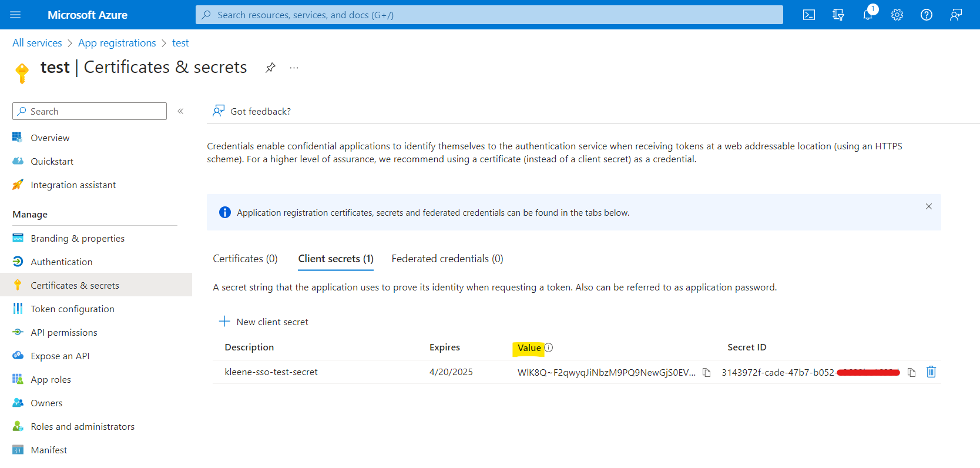Click the Description column header
980x468 pixels.
coord(249,347)
